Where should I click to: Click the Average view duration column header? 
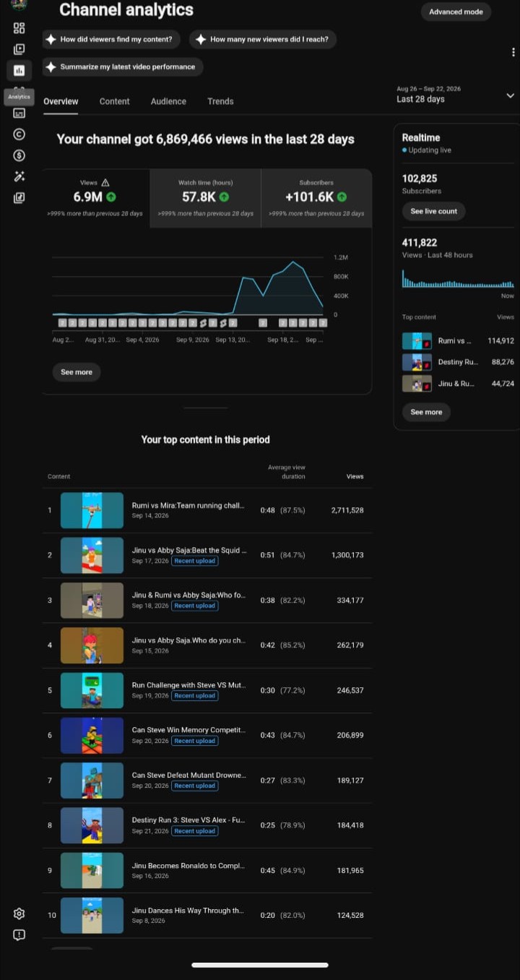287,472
